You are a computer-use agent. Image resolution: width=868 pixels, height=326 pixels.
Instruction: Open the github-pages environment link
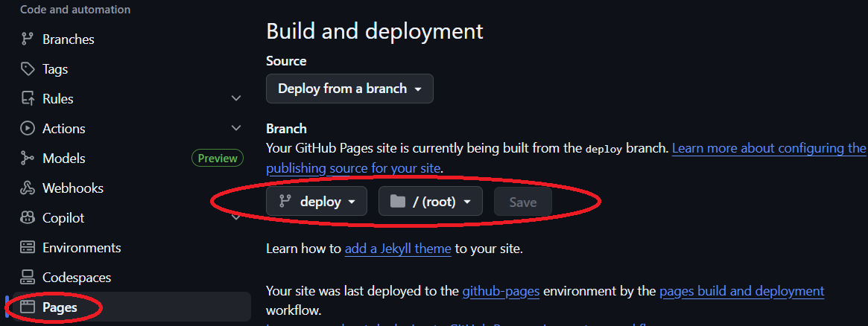[x=501, y=291]
